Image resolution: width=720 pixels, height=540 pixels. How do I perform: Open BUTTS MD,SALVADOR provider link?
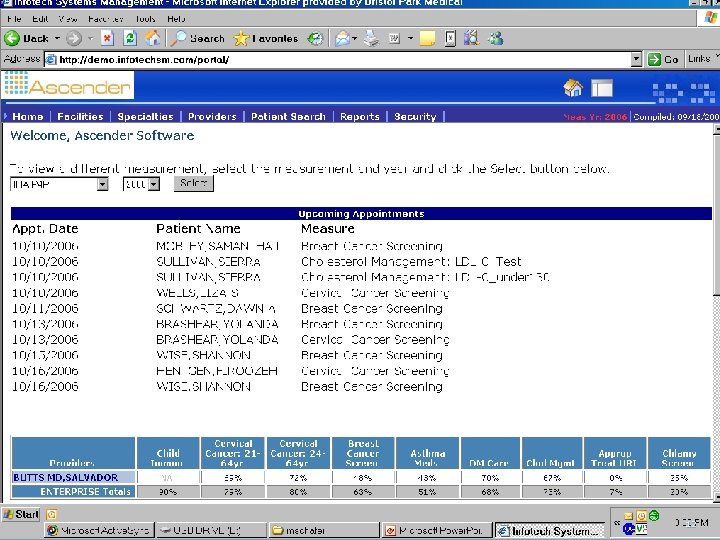coord(66,477)
